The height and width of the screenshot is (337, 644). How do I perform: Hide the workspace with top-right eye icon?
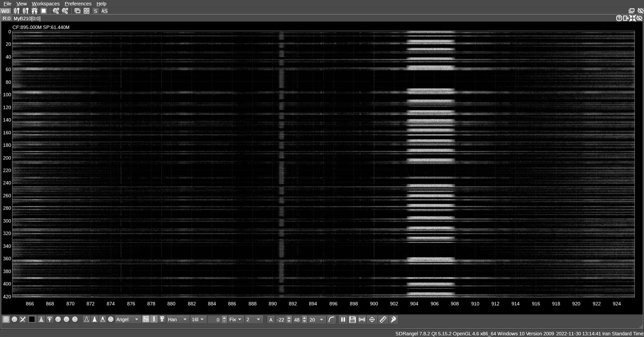click(x=640, y=11)
